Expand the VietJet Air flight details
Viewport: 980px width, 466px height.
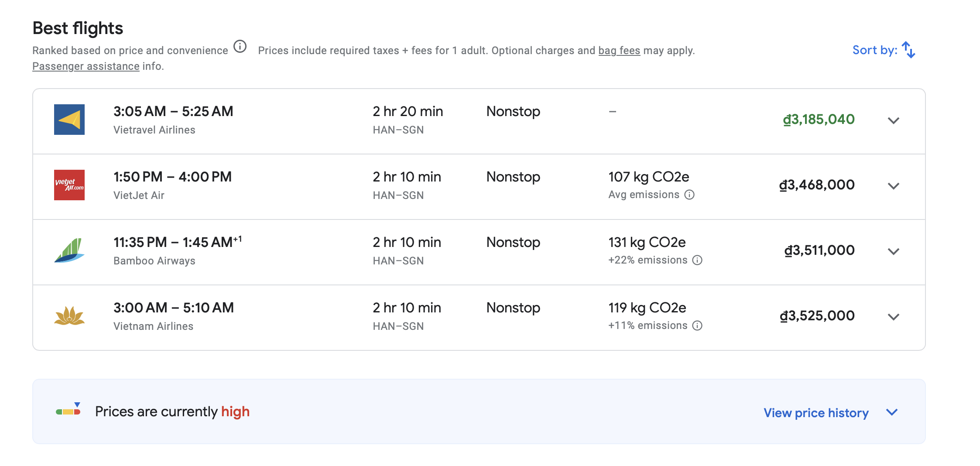tap(893, 186)
